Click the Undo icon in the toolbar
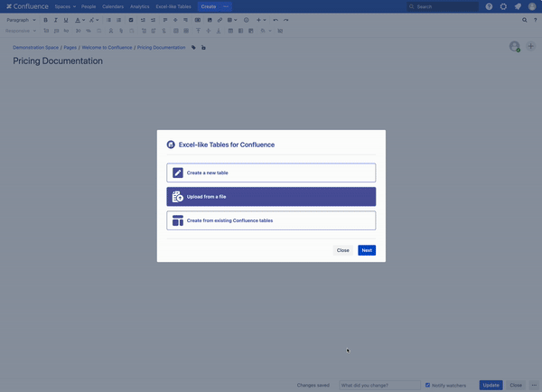The width and height of the screenshot is (542, 392). 276,19
